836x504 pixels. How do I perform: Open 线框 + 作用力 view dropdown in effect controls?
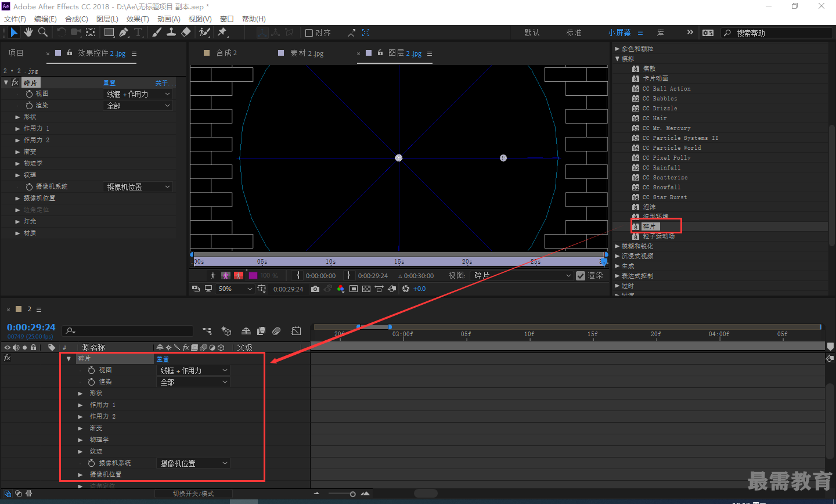point(138,94)
